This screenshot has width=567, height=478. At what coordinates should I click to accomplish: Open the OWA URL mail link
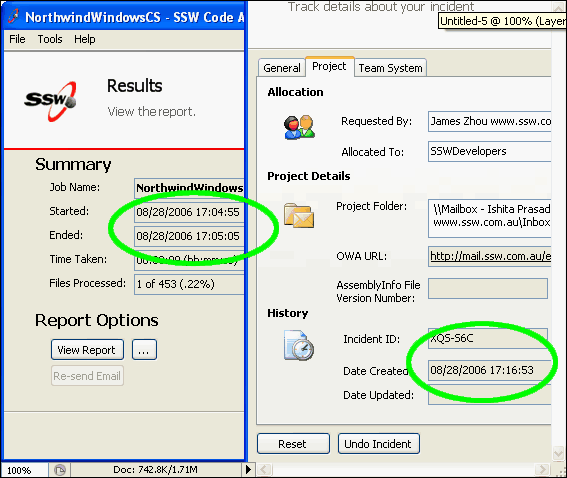490,256
